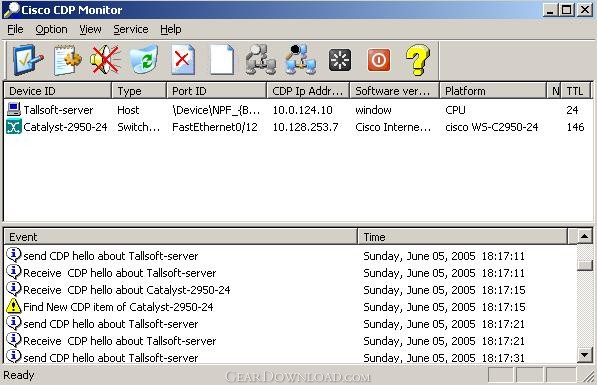
Task: Sort by the Platform column header
Action: coord(493,91)
